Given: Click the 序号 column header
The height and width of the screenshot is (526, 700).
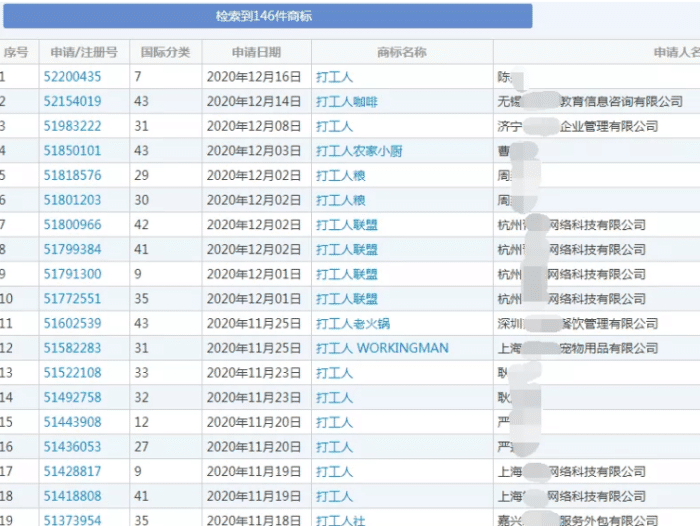Looking at the screenshot, I should click(x=16, y=52).
